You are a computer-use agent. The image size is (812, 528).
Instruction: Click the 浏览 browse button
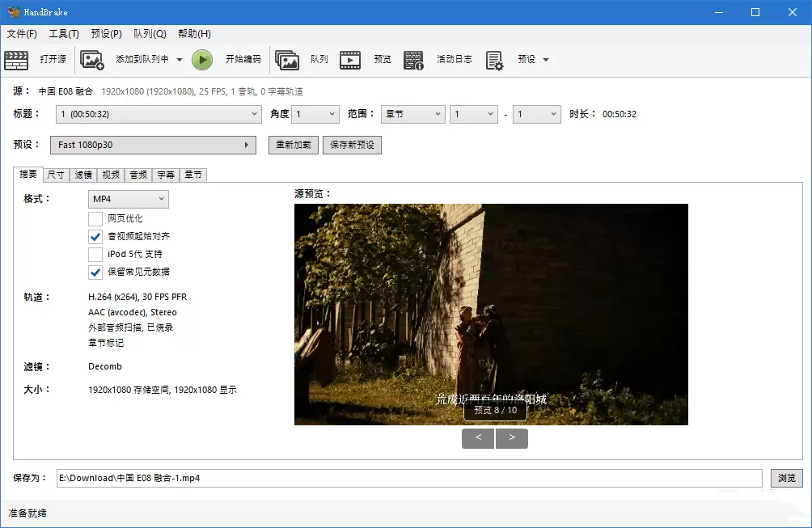pyautogui.click(x=787, y=478)
